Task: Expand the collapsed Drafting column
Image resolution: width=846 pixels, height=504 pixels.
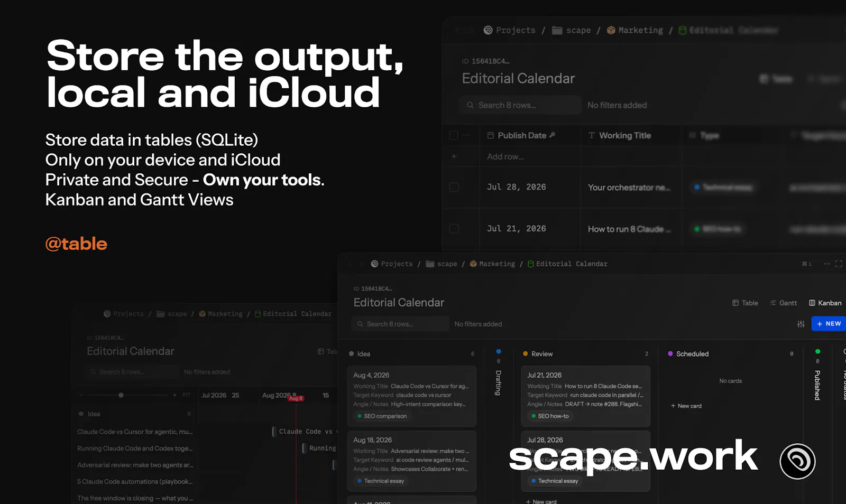Action: pyautogui.click(x=498, y=382)
